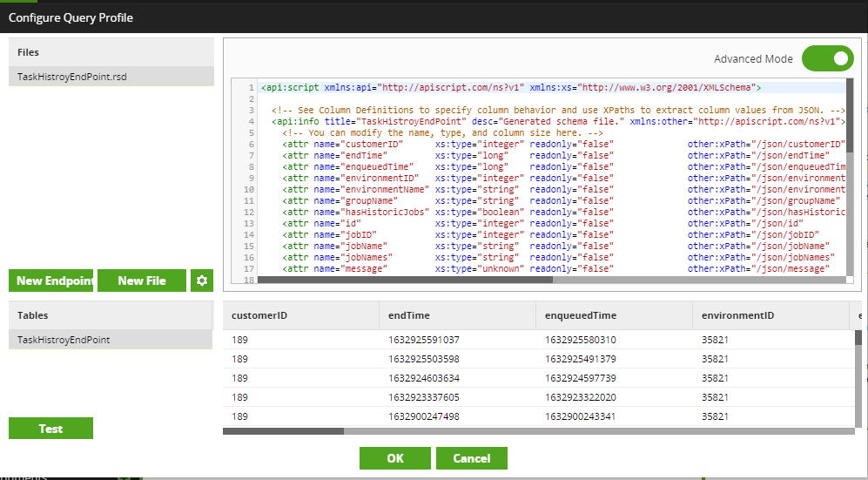Click enqueuedTime cell 1632925580310
This screenshot has height=480, width=868.
coord(581,340)
